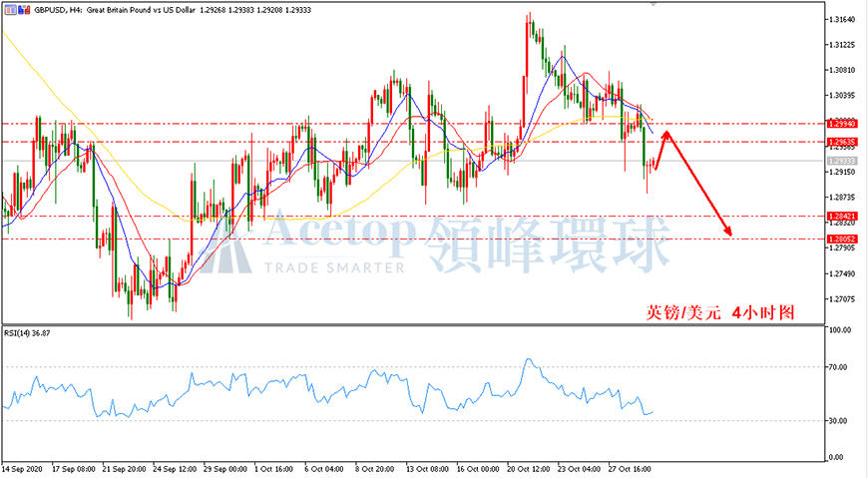Click the gray current price tag 1.29333
868x478 pixels.
pos(842,161)
